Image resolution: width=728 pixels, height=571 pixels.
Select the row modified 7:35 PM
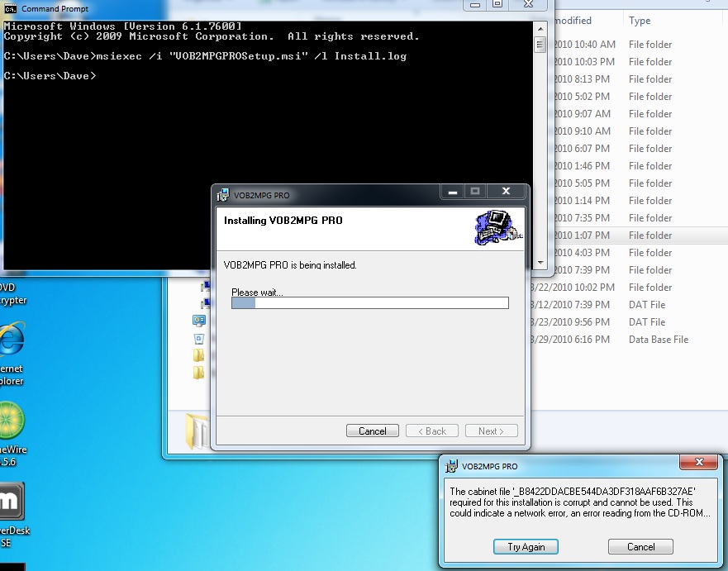coord(640,217)
